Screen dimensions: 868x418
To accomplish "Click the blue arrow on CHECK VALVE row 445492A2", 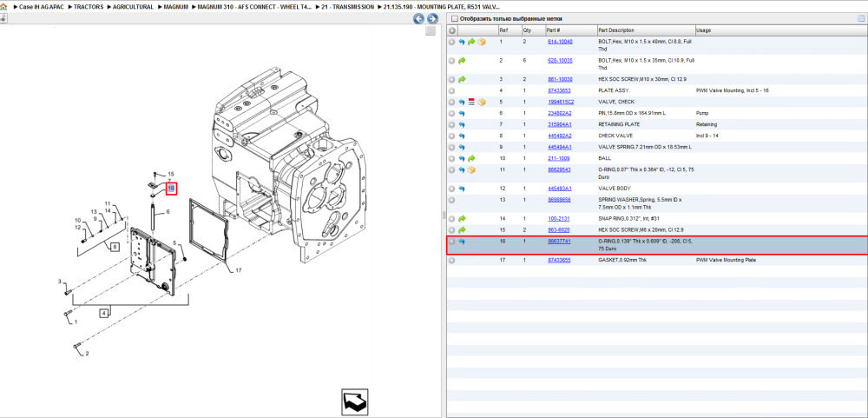I will point(462,136).
